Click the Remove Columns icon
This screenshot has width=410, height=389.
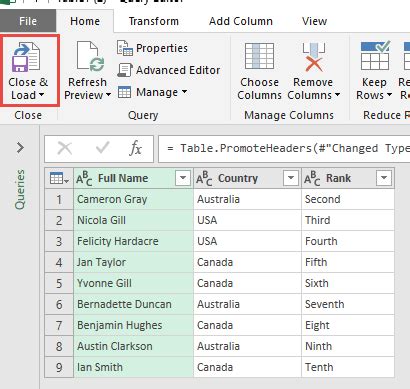pyautogui.click(x=313, y=57)
